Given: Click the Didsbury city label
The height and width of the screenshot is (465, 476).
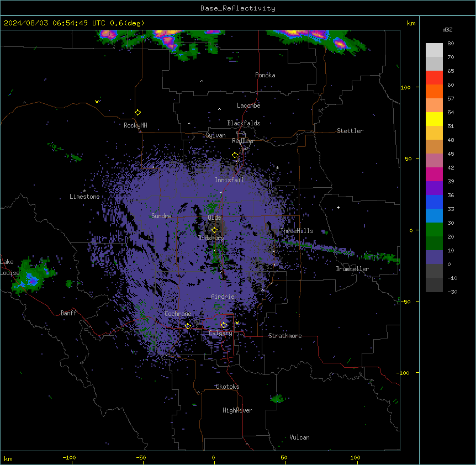Looking at the screenshot, I should [211, 238].
